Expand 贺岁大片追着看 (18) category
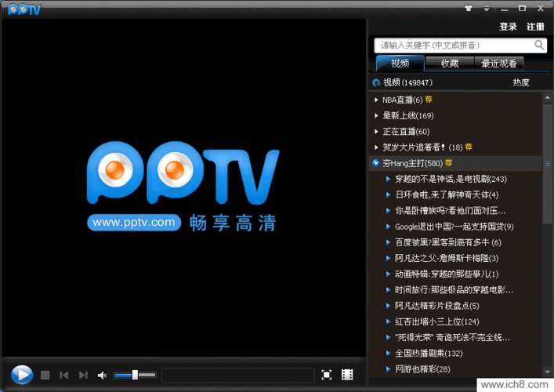This screenshot has width=554, height=392. [x=376, y=147]
